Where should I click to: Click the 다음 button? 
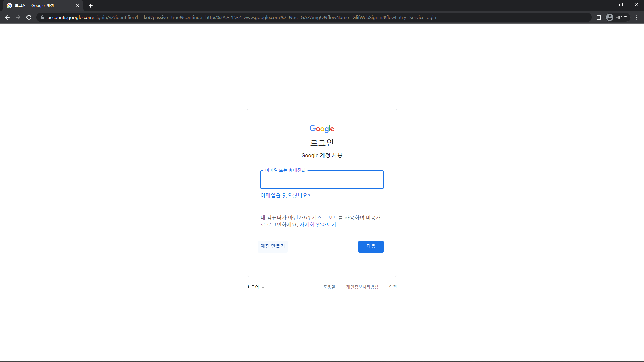pos(371,246)
